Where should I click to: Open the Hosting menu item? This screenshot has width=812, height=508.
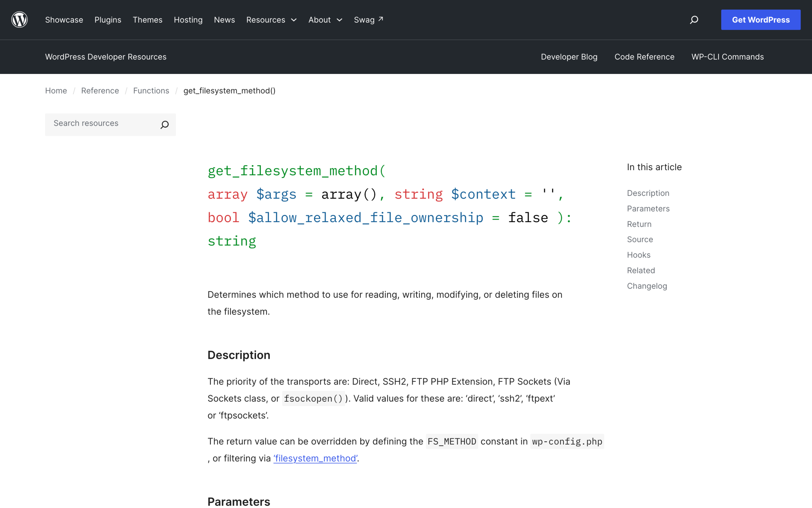188,20
